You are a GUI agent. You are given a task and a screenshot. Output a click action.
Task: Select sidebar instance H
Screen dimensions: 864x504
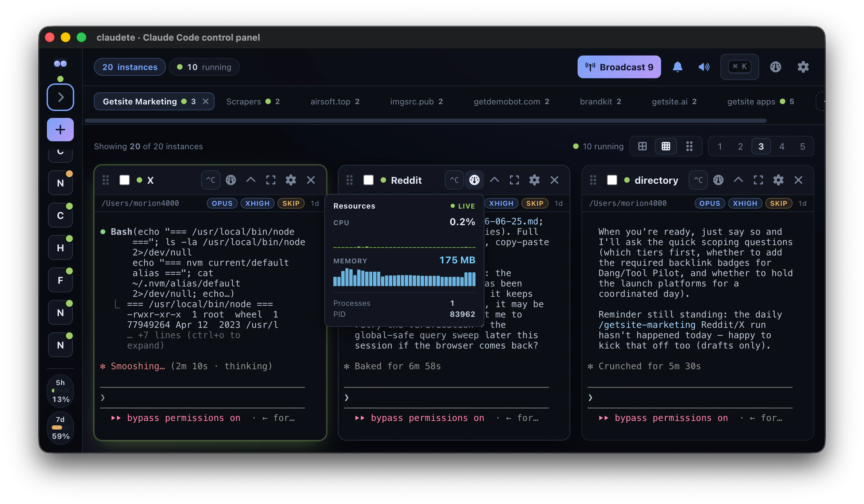tap(60, 248)
